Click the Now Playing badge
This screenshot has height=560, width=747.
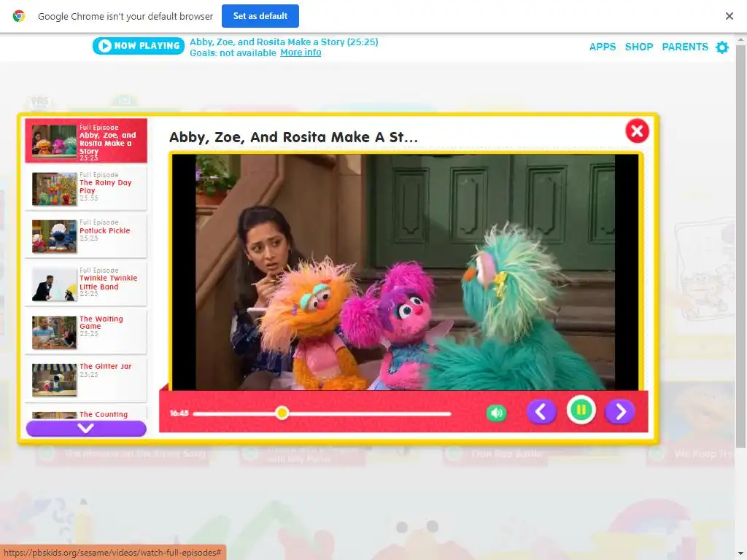(139, 46)
